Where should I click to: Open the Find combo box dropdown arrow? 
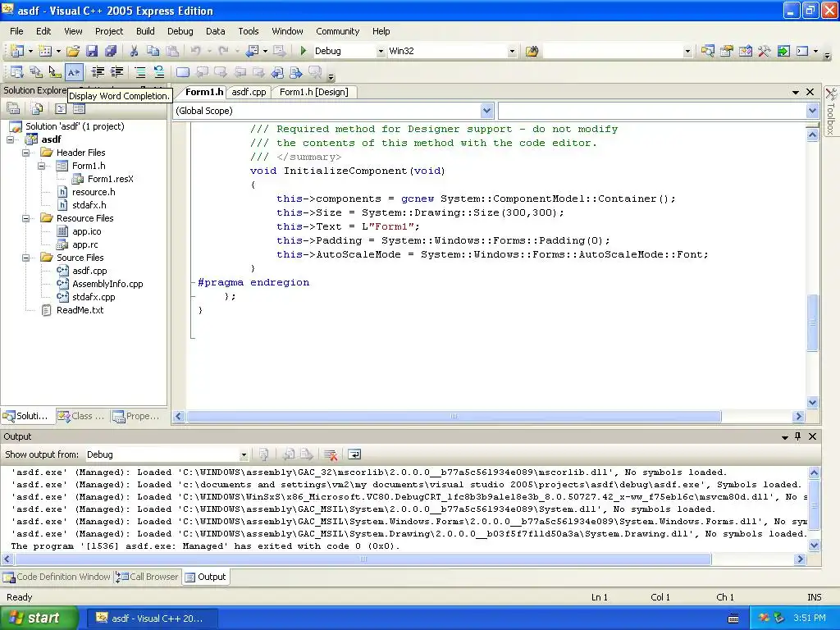click(688, 52)
